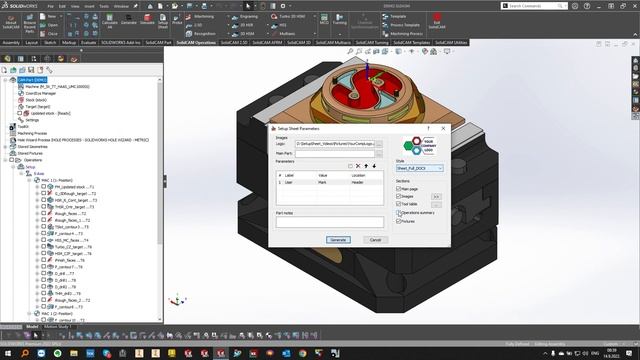Expand the FM_updated stock operation
Image resolution: width=640 pixels, height=360 pixels.
point(37,187)
